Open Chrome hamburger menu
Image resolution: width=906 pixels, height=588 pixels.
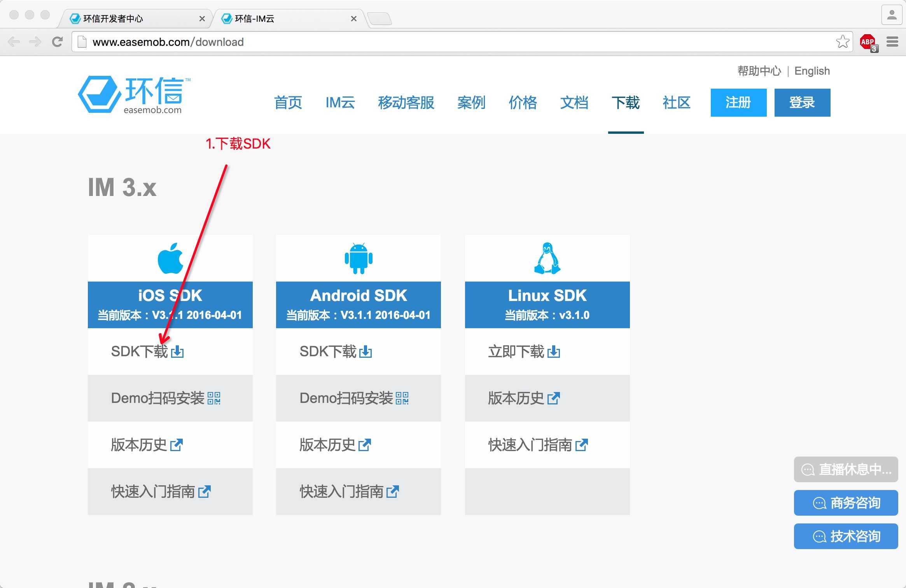[x=892, y=42]
